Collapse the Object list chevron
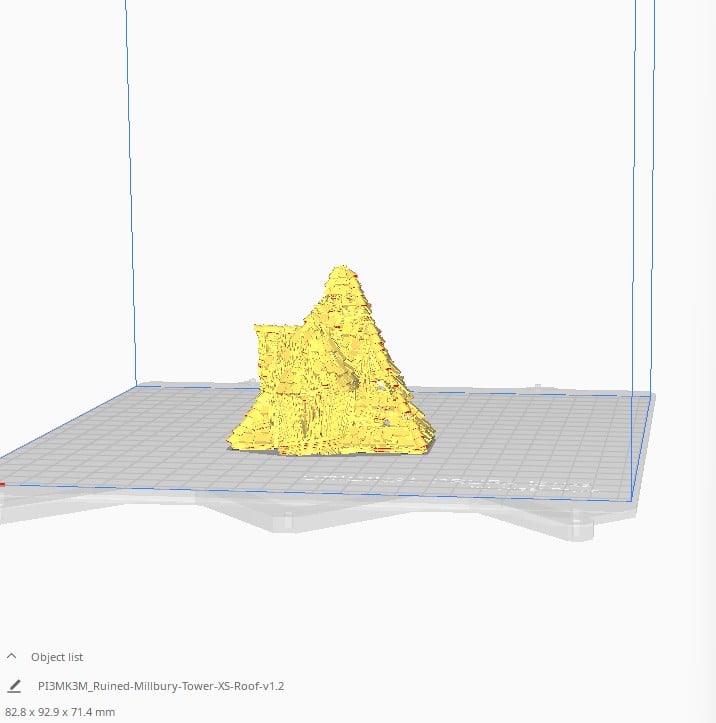716x723 pixels. [12, 657]
